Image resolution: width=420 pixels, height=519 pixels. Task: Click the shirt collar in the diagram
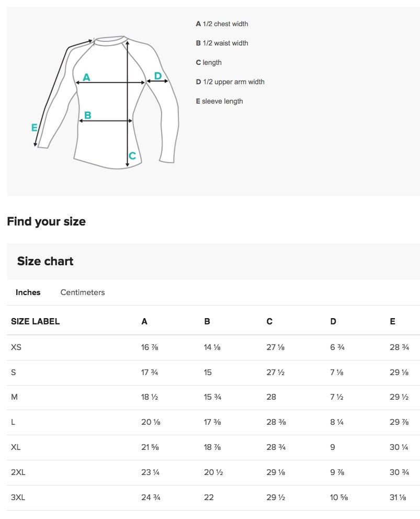[x=110, y=39]
